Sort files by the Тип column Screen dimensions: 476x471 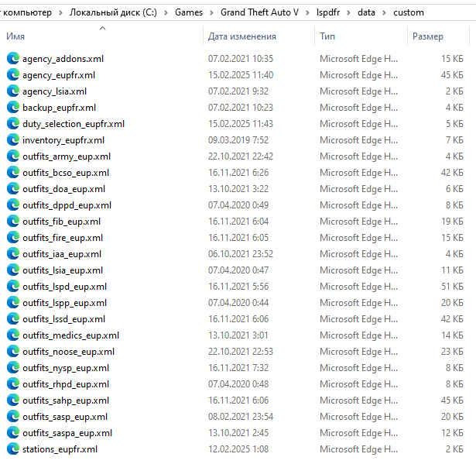coord(327,36)
